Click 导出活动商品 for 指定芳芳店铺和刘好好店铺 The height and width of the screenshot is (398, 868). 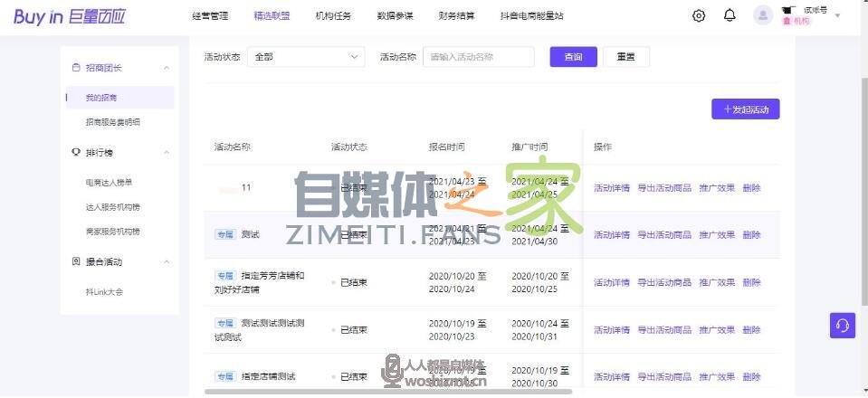pos(664,282)
